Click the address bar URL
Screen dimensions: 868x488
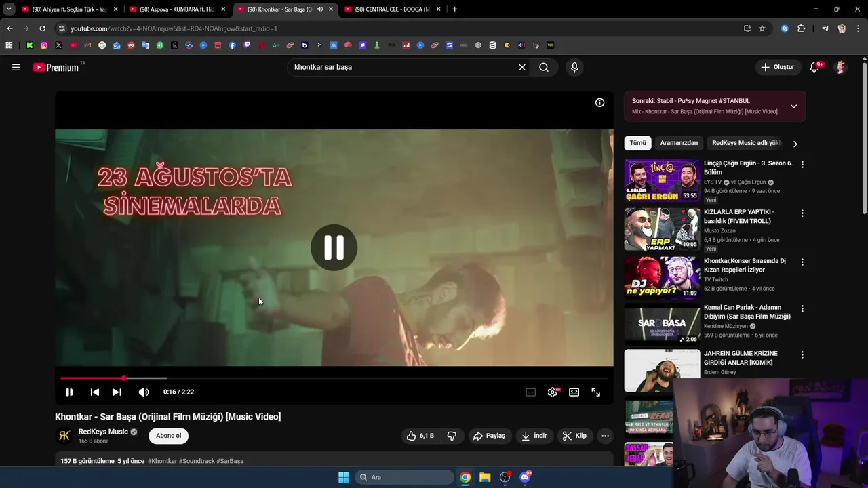pyautogui.click(x=174, y=28)
